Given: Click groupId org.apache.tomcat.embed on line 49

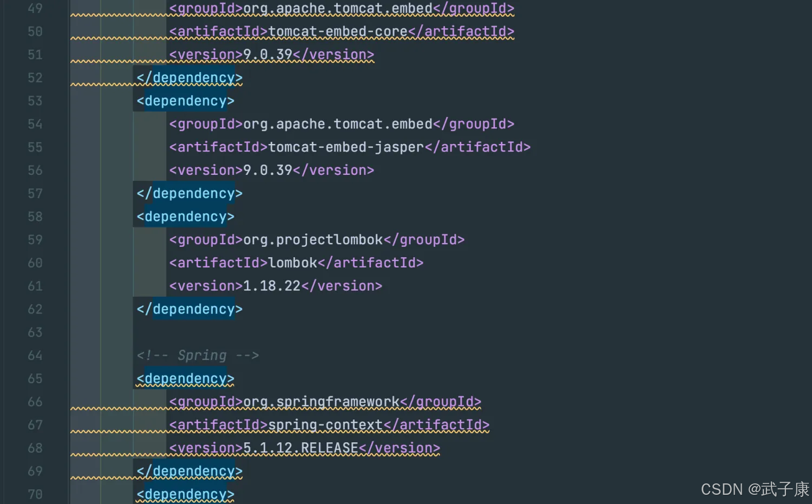Looking at the screenshot, I should [342, 9].
